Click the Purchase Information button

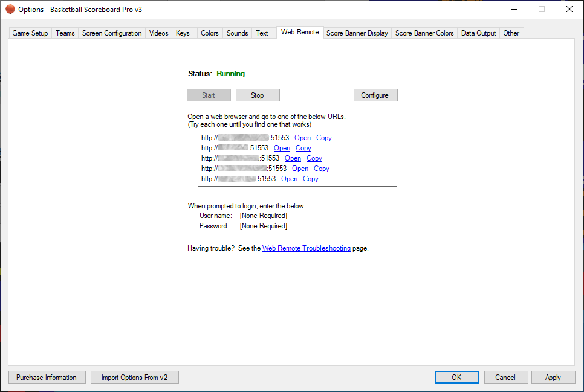[47, 378]
